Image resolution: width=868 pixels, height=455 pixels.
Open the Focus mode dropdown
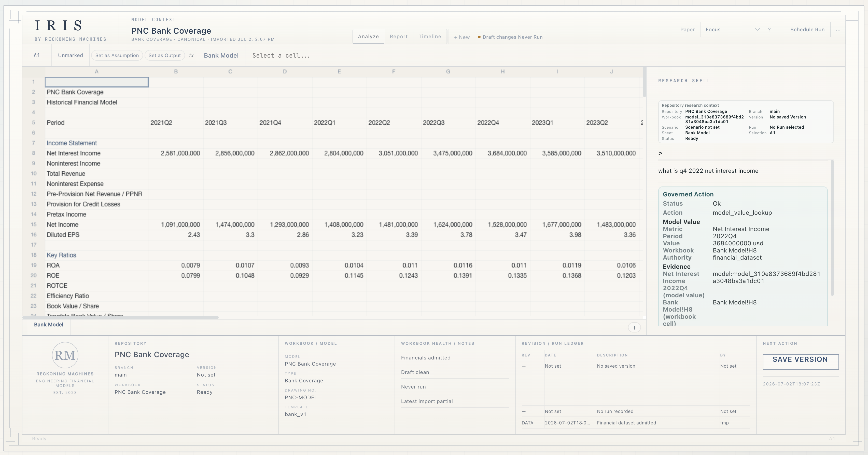click(732, 30)
